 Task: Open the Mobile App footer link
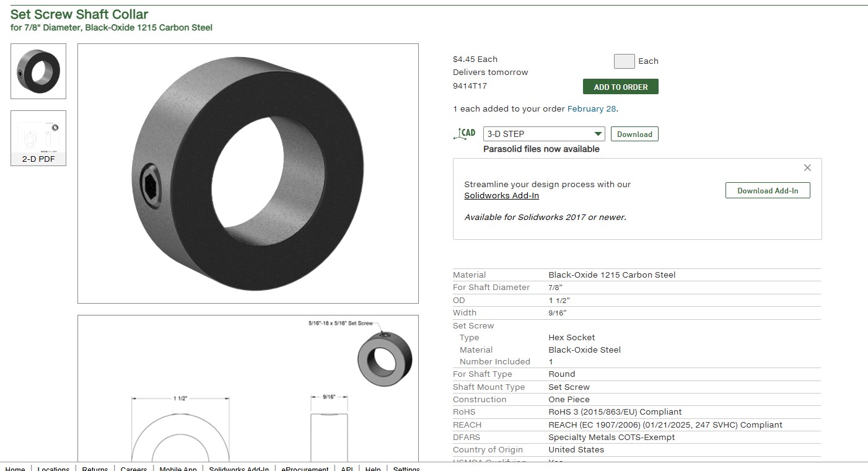[x=178, y=469]
